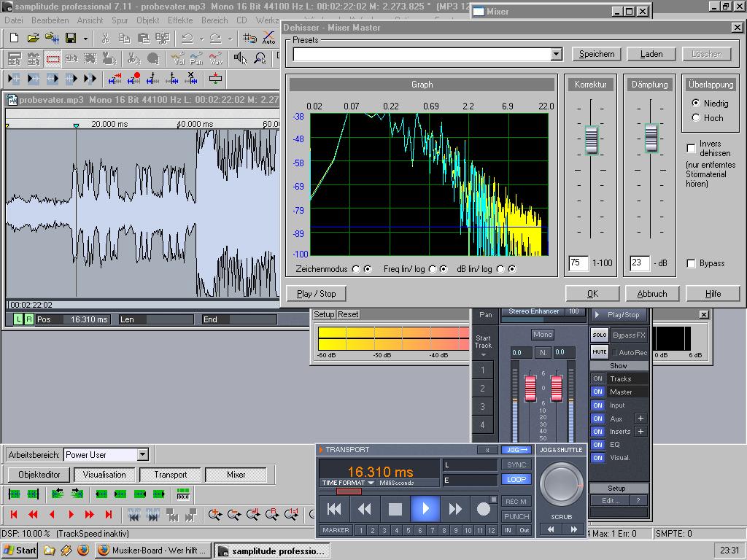Toggle the Master ON switch in mixer
The image size is (747, 560).
click(x=597, y=392)
